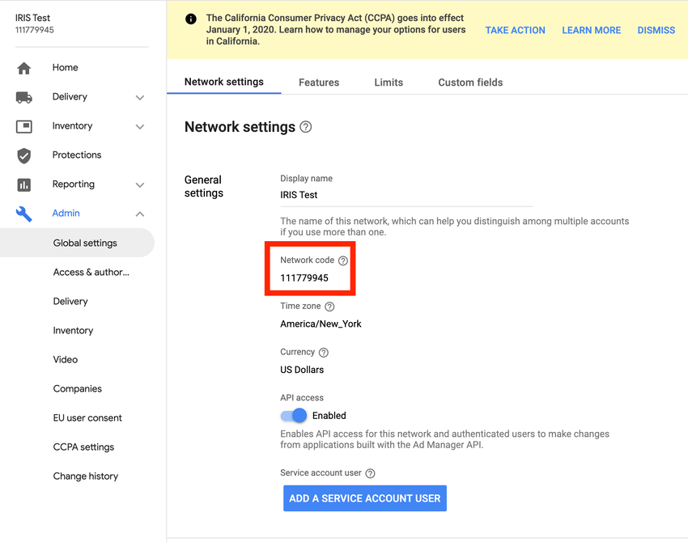The image size is (688, 542).
Task: Click the Reporting bar chart icon
Action: point(24,184)
